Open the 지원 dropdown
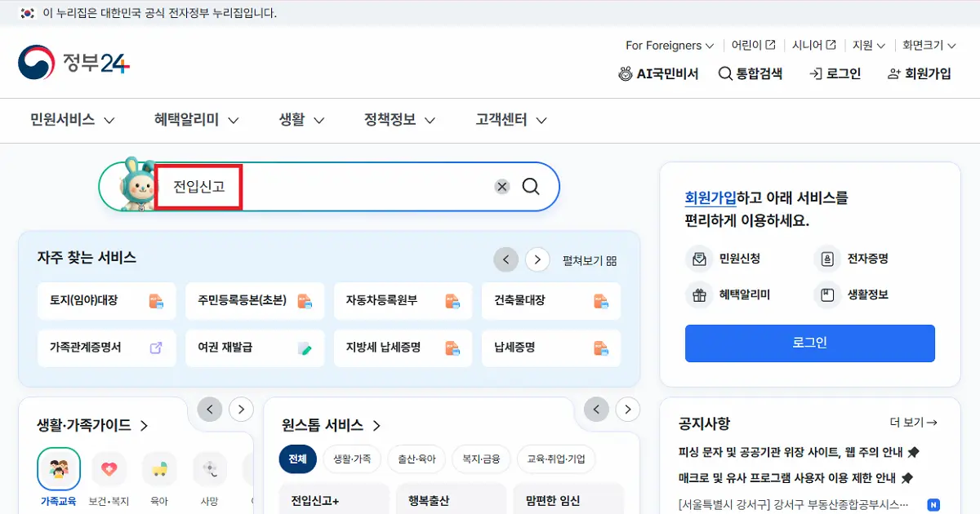Image resolution: width=980 pixels, height=514 pixels. pyautogui.click(x=869, y=46)
